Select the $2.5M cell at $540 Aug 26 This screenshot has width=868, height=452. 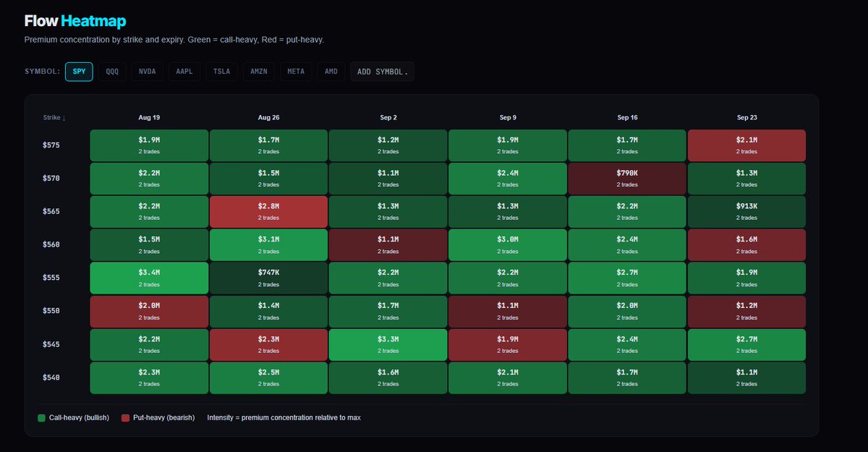(269, 378)
